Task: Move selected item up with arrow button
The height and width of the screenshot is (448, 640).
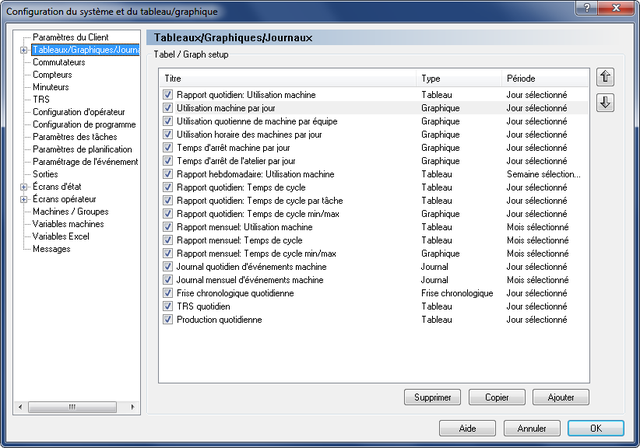Action: (x=605, y=77)
